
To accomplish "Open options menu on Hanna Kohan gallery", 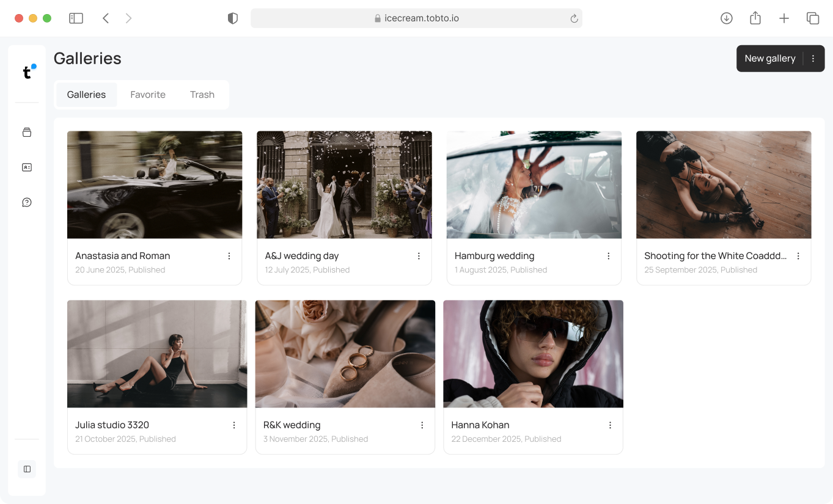I will [609, 425].
